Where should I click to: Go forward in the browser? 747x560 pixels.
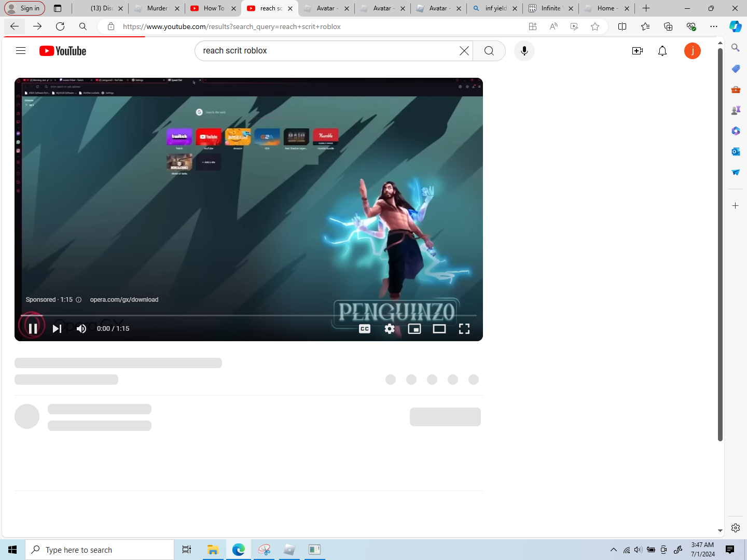(x=37, y=26)
